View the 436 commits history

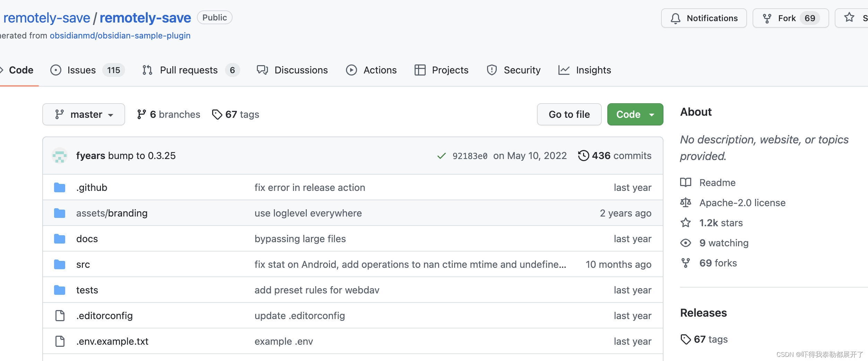[615, 156]
